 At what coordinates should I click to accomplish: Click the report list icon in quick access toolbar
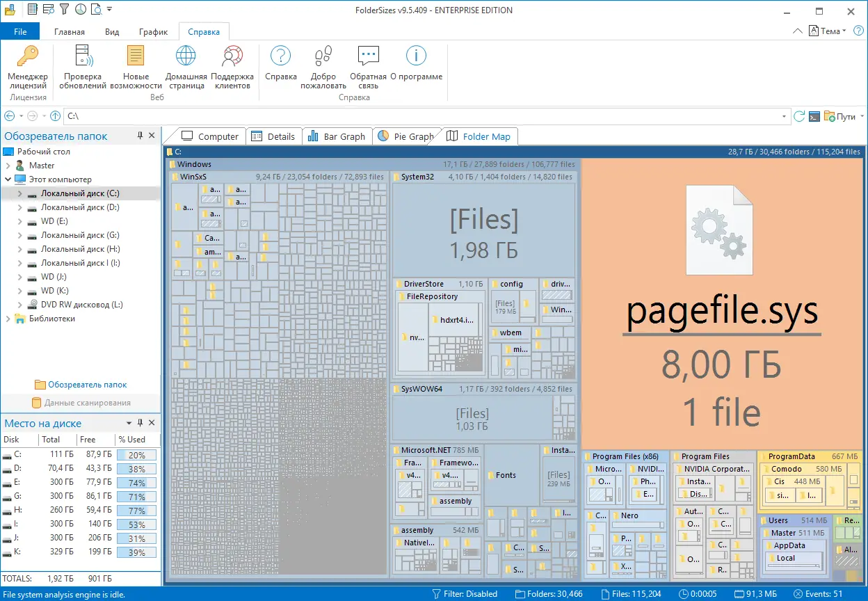click(x=33, y=10)
